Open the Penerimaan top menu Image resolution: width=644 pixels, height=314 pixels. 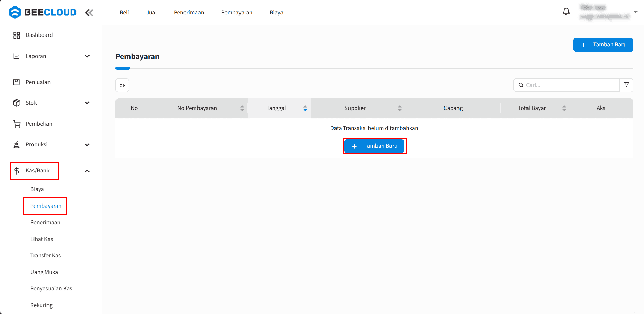click(x=189, y=12)
